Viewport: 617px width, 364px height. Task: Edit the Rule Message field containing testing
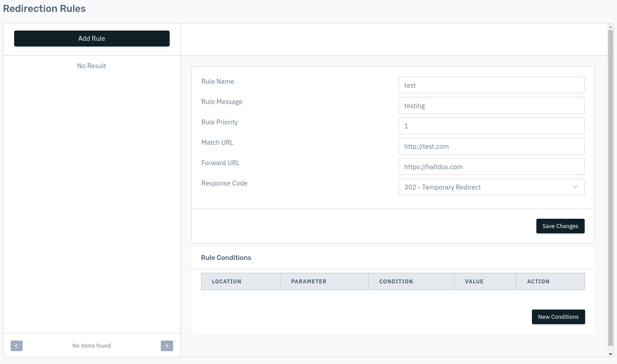pyautogui.click(x=492, y=105)
